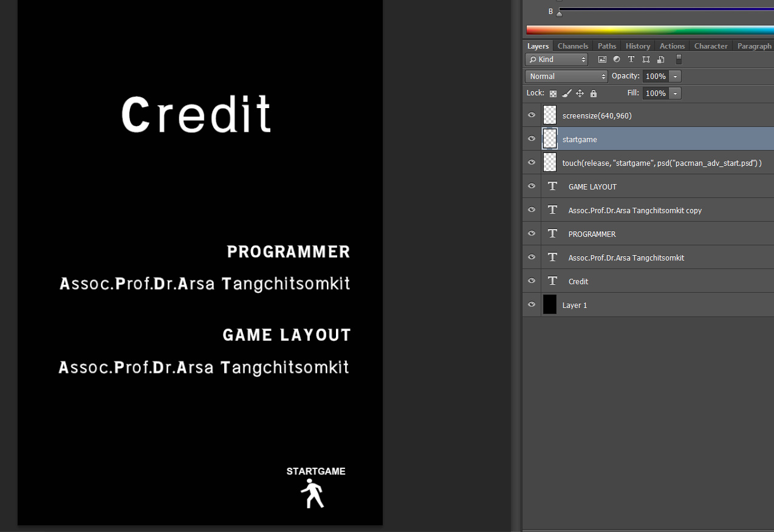The width and height of the screenshot is (774, 532).
Task: Enable Lock transparent pixels
Action: point(553,93)
